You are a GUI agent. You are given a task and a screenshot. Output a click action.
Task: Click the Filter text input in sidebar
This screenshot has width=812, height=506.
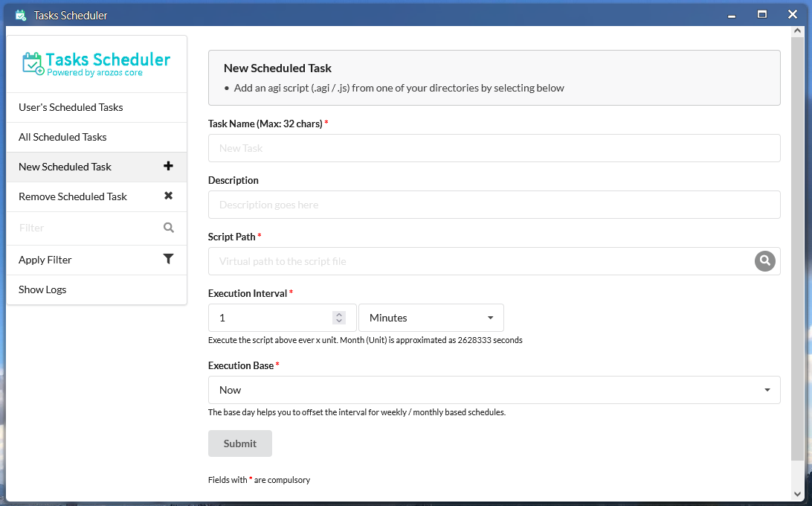click(86, 228)
